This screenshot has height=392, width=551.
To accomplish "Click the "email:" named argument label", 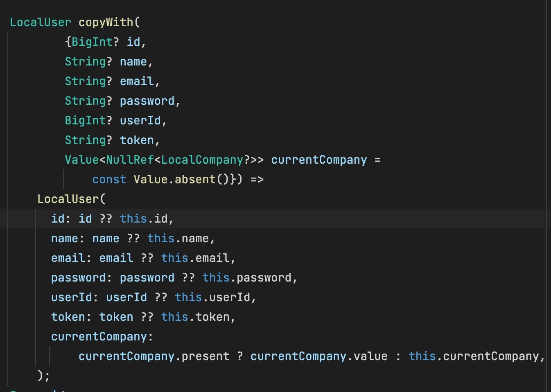I will pyautogui.click(x=72, y=258).
